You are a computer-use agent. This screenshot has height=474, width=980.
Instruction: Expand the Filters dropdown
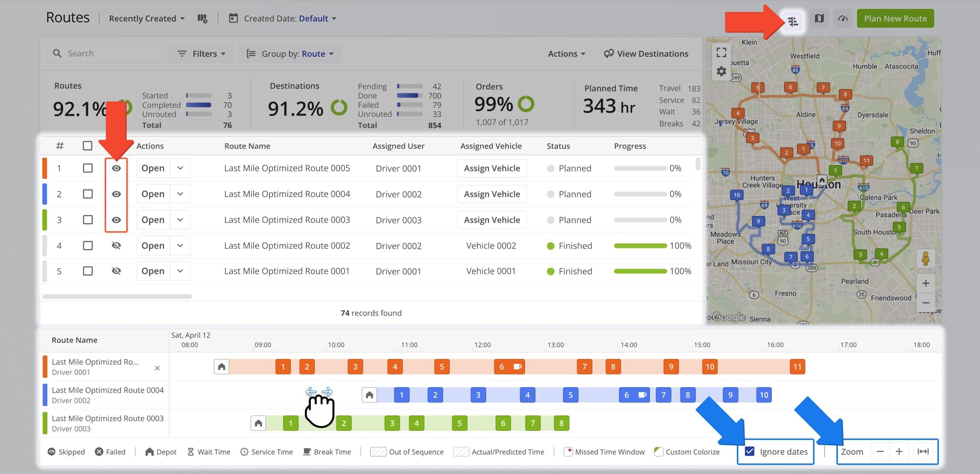coord(201,54)
